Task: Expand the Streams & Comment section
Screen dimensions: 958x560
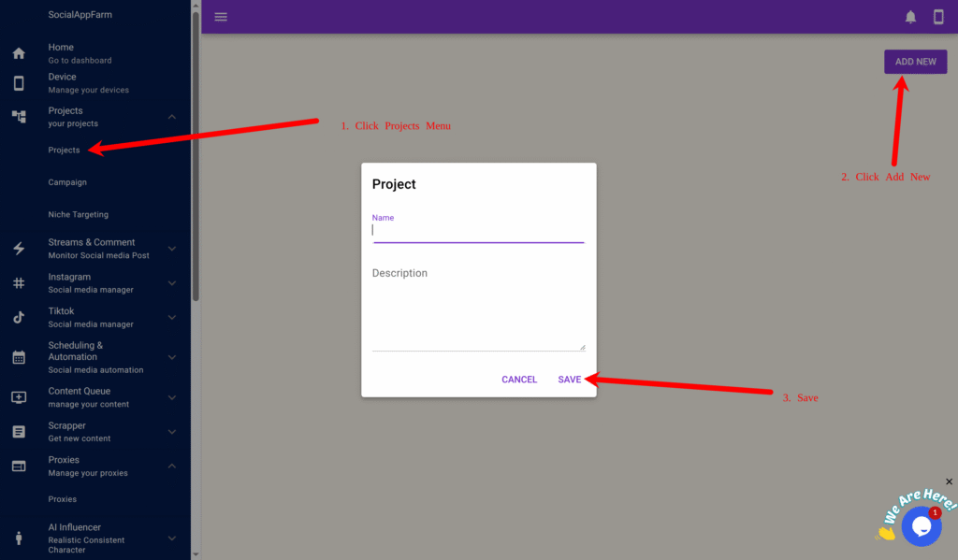Action: (172, 249)
